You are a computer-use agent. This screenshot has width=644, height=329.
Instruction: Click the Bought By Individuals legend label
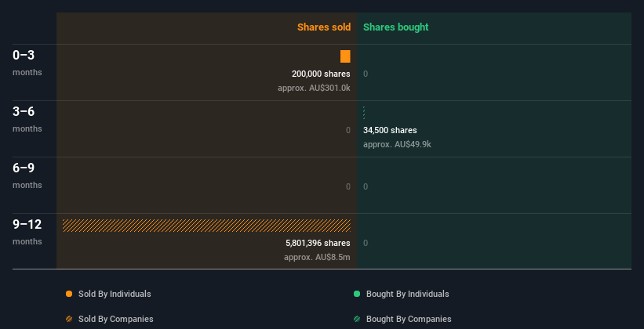(x=407, y=294)
